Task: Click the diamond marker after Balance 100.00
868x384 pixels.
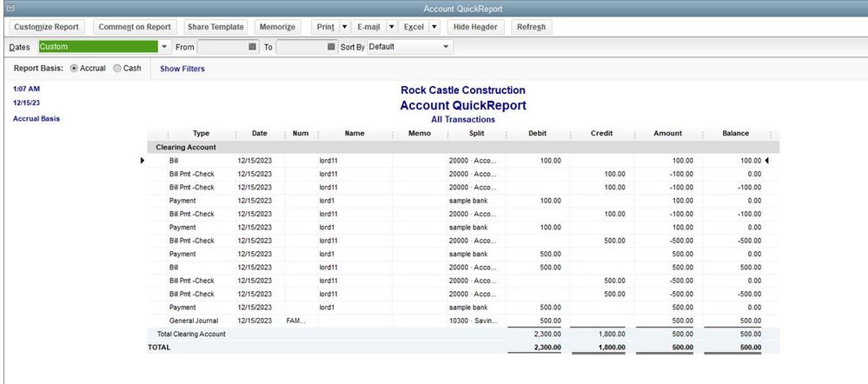Action: coord(766,161)
